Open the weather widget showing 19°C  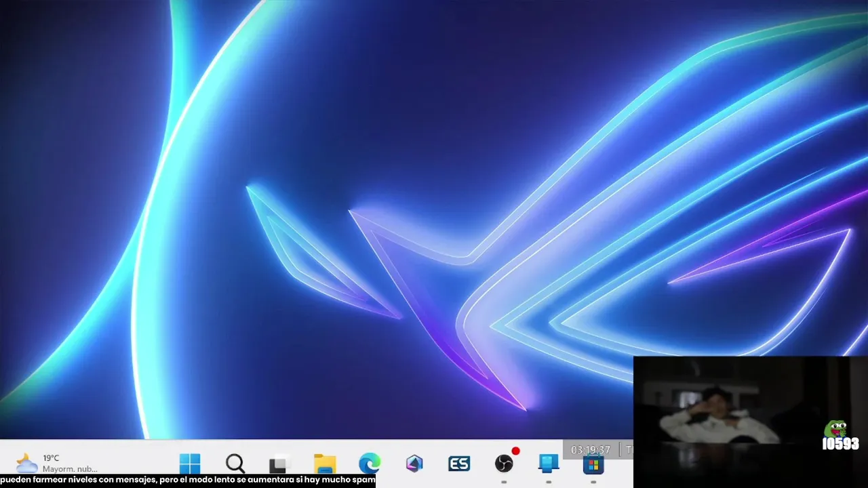[x=56, y=464]
